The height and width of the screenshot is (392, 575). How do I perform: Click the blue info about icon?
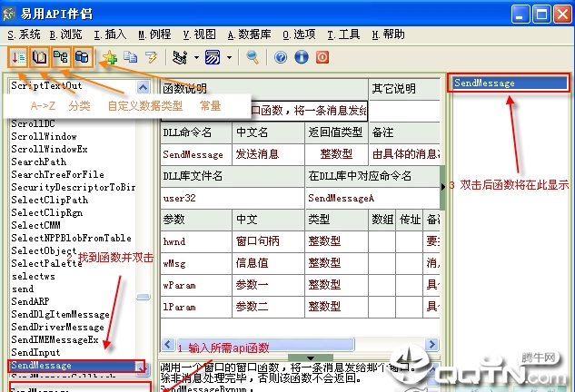point(300,57)
